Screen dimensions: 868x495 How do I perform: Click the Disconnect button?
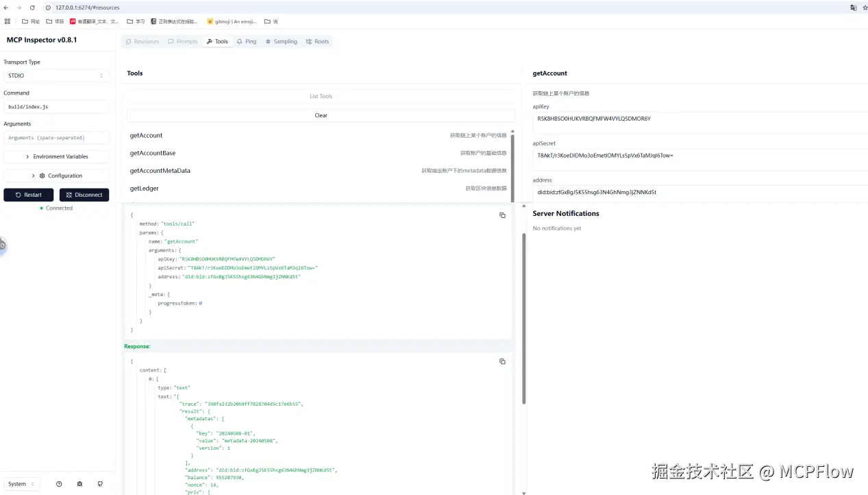pyautogui.click(x=84, y=195)
